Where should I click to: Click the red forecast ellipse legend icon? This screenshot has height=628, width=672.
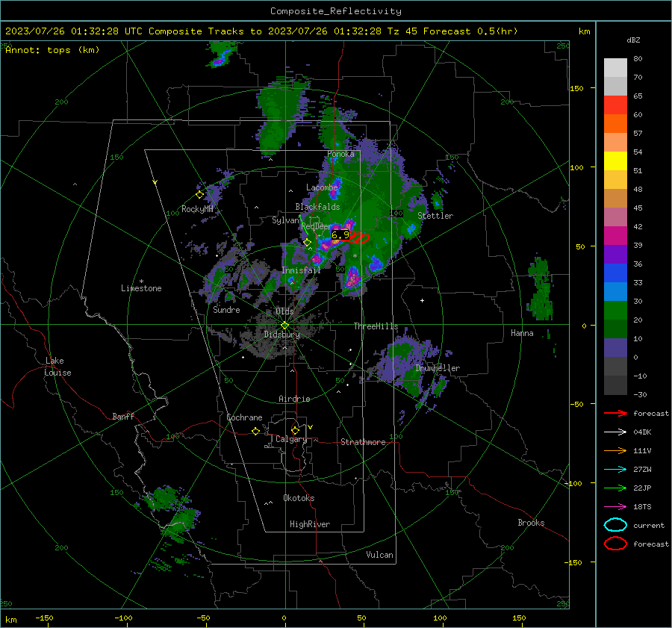(x=615, y=544)
